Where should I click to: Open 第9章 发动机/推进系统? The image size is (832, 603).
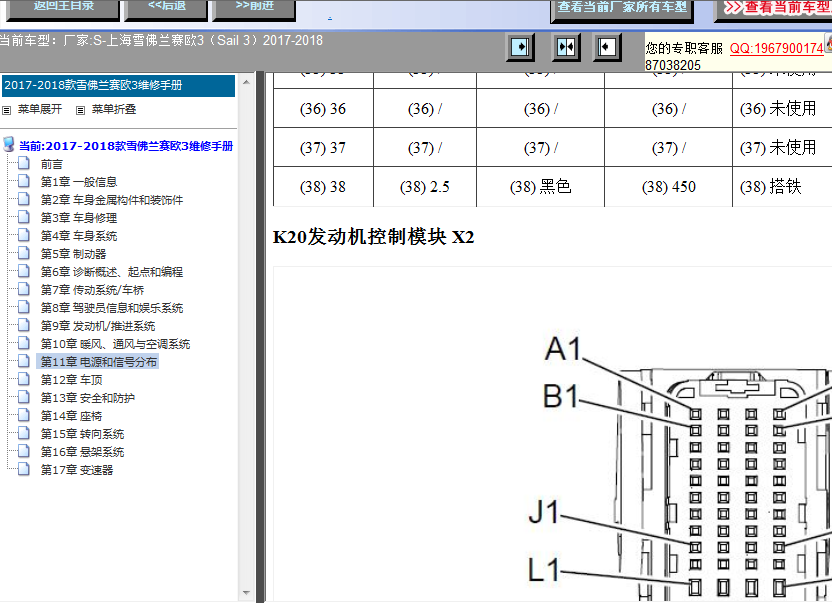click(x=98, y=326)
